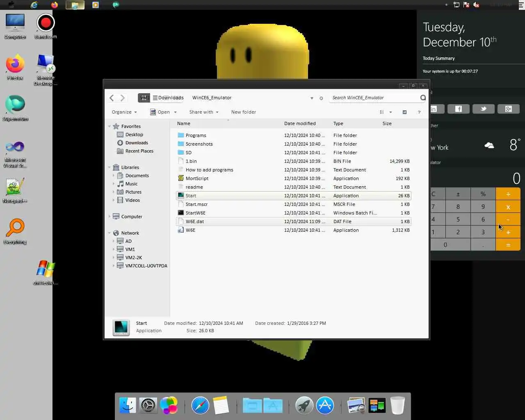
Task: Open Everything search desktop icon
Action: point(15,231)
